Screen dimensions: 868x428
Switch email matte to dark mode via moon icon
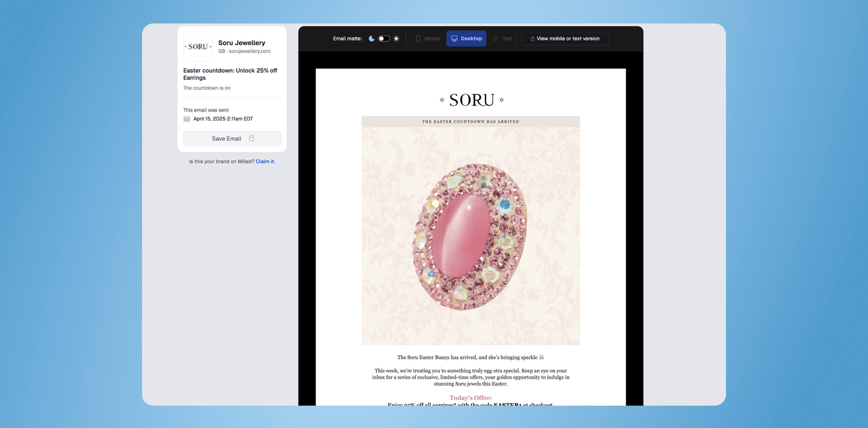pyautogui.click(x=371, y=38)
